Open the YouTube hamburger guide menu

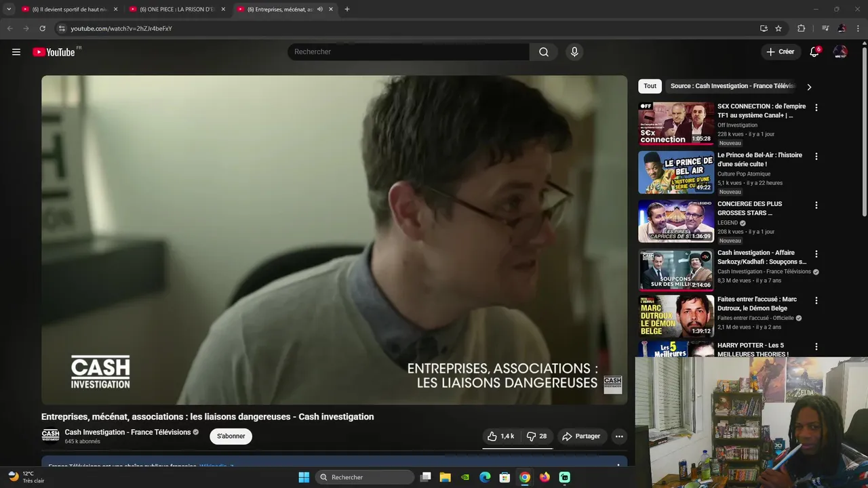click(16, 52)
